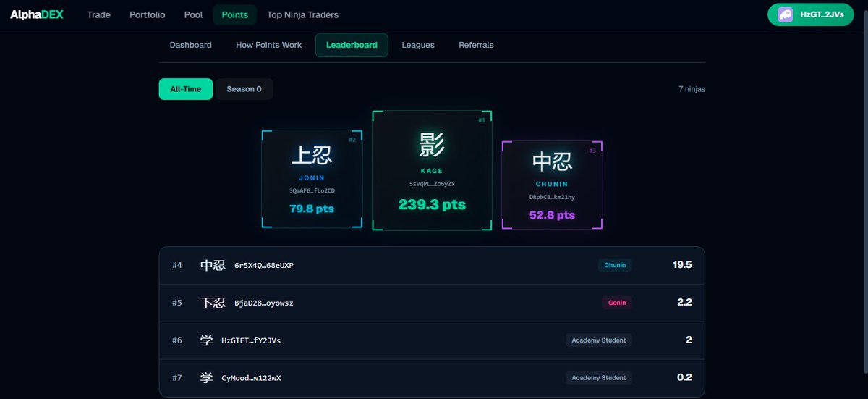Screen dimensions: 868x399
Task: Open the Referrals tab
Action: 476,45
